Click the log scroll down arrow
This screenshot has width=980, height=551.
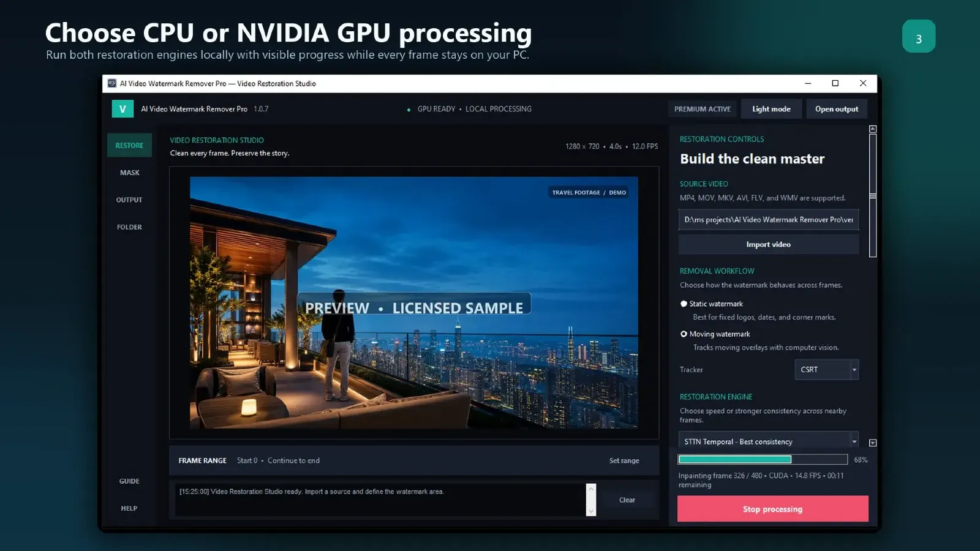coord(591,511)
